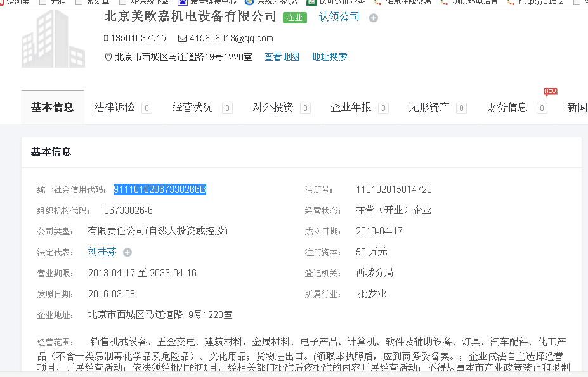This screenshot has height=377, width=588.
Task: Click the 地址搜索 link
Action: (x=329, y=57)
